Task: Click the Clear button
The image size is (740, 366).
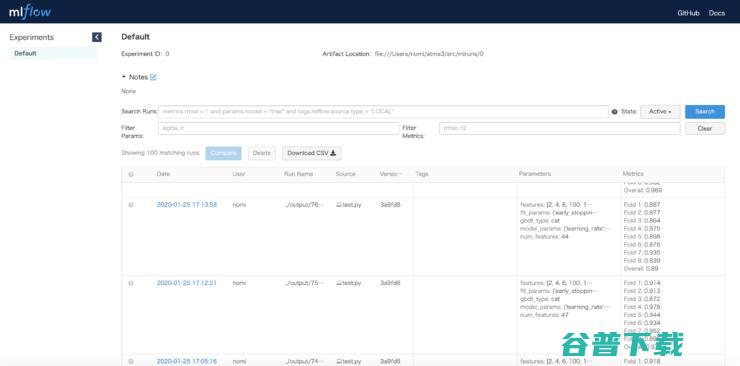Action: pos(705,128)
